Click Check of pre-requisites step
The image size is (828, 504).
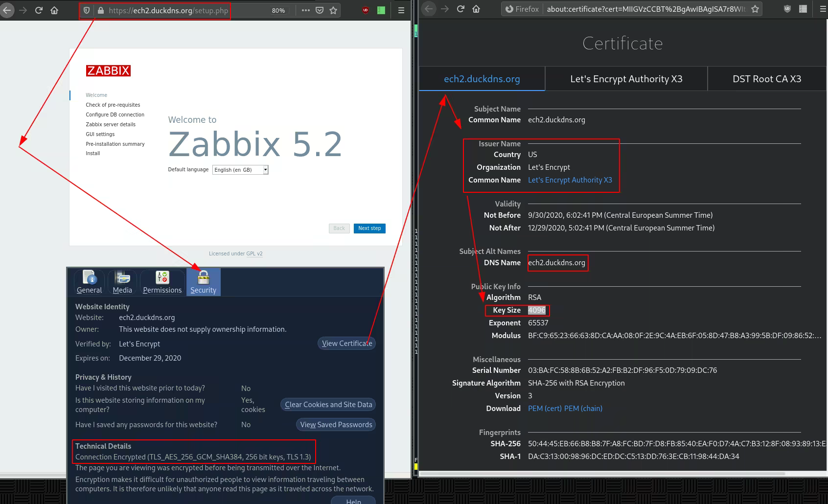[x=113, y=105]
